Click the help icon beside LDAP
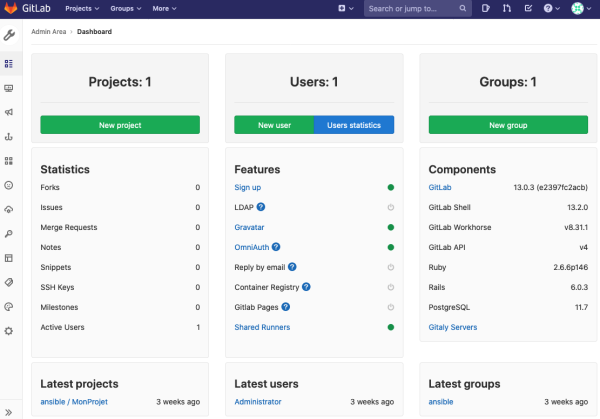Viewport: 600px width, 419px height. pos(261,207)
